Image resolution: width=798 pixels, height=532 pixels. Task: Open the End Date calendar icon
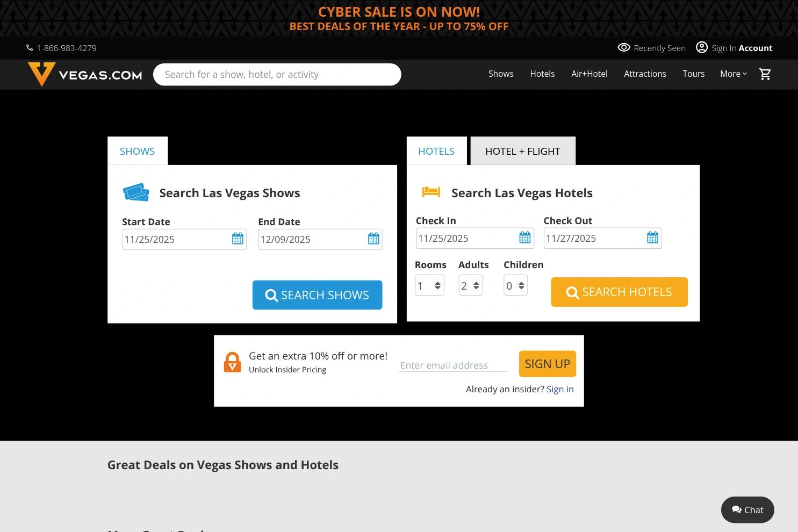(x=373, y=239)
